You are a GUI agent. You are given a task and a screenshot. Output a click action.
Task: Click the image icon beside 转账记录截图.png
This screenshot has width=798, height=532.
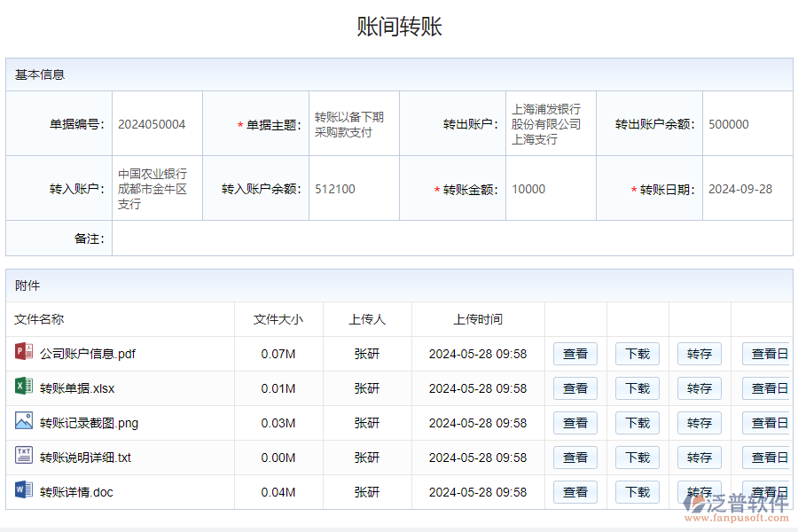[x=22, y=423]
